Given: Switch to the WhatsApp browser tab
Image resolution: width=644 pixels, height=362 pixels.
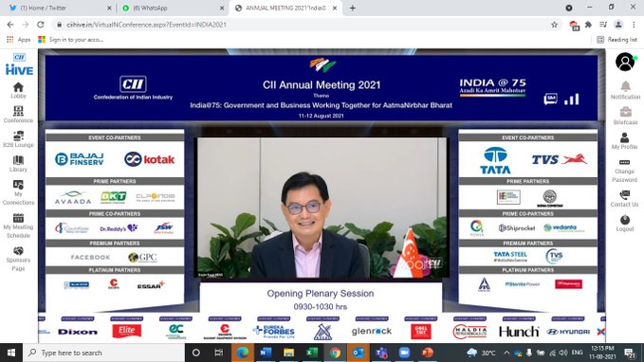Looking at the screenshot, I should coord(173,8).
